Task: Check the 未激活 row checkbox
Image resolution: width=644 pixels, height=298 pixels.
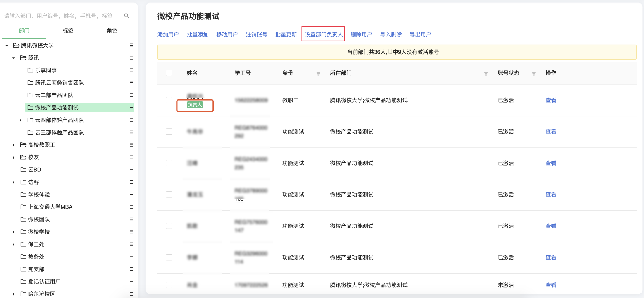Action: point(169,285)
